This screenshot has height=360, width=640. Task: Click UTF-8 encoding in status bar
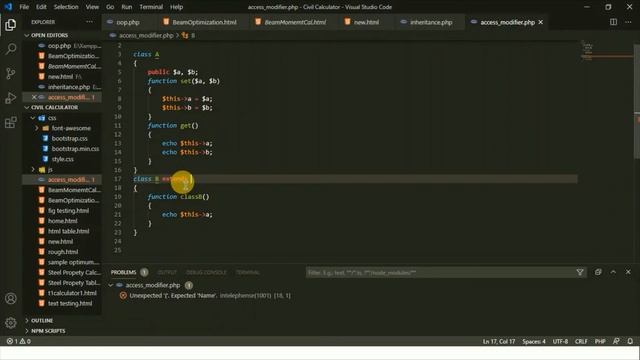click(560, 341)
